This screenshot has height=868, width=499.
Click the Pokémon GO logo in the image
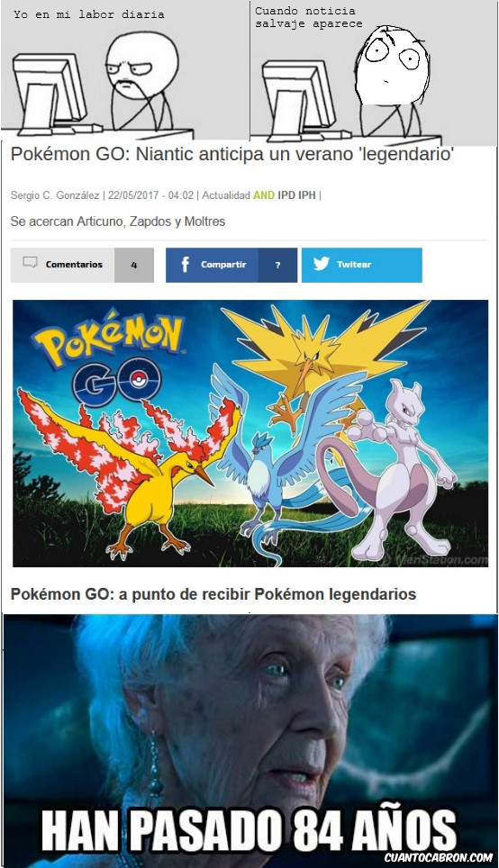[x=107, y=361]
